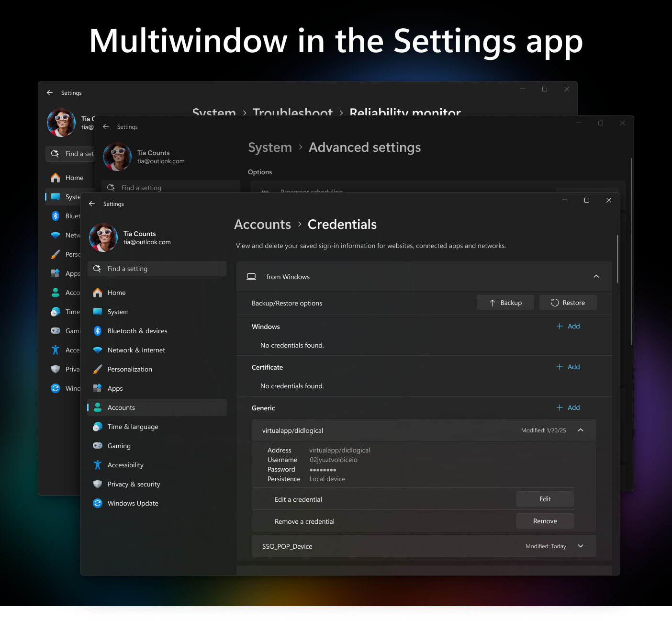
Task: Expand the SSO_POP_Device credential
Action: (580, 546)
